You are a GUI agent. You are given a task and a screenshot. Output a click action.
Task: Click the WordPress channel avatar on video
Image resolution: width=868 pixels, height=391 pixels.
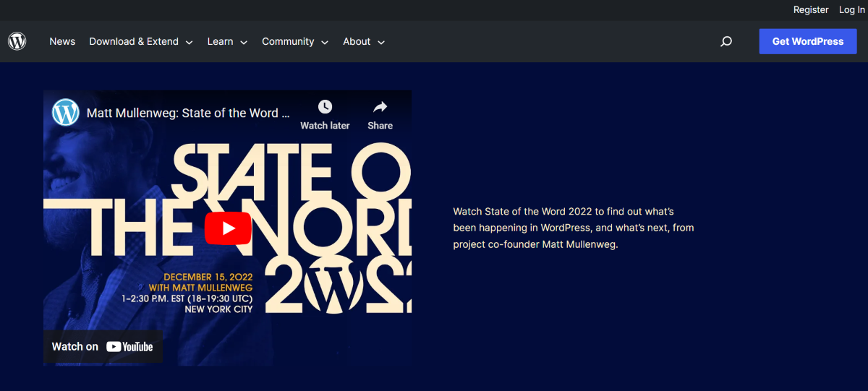coord(65,113)
